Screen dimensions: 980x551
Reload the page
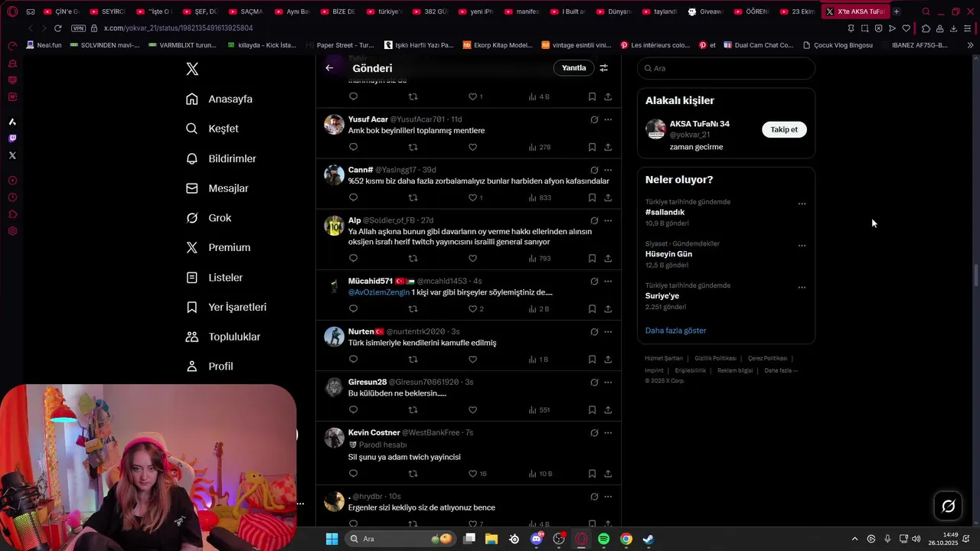[x=57, y=28]
